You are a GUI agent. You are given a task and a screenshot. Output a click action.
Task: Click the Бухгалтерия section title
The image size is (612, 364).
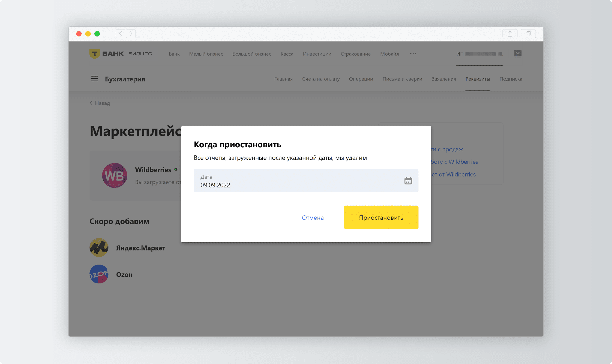coord(125,79)
